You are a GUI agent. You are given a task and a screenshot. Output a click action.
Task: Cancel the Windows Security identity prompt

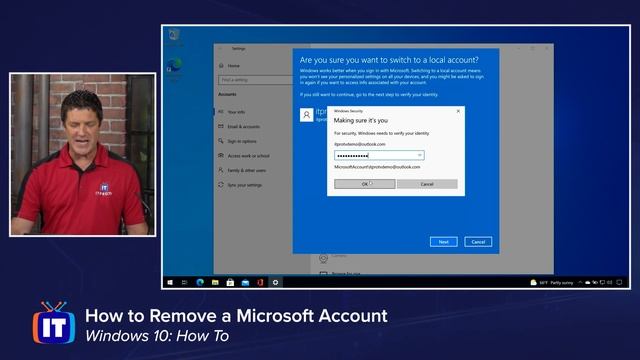click(x=427, y=184)
